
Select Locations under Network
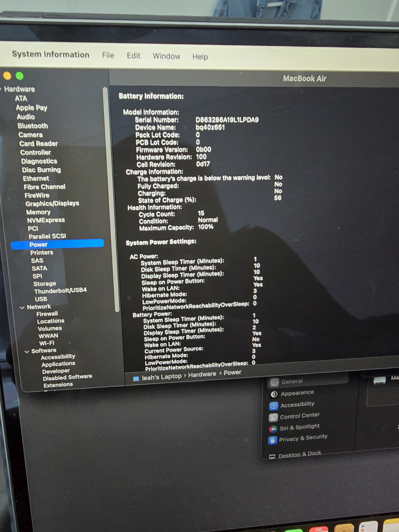(51, 321)
